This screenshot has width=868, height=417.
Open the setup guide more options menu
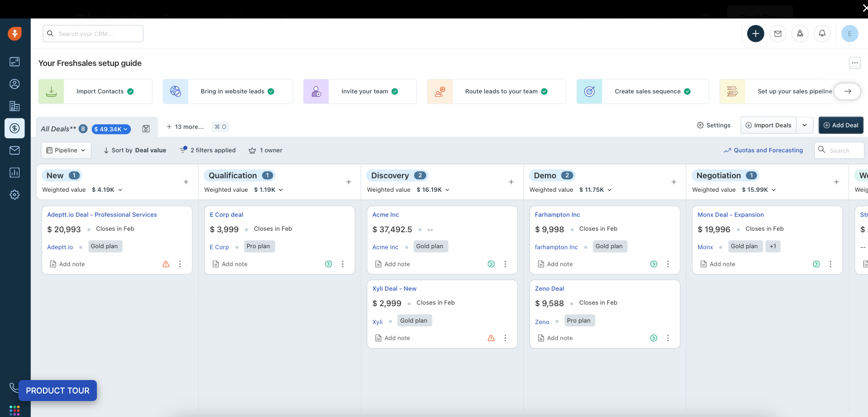click(855, 63)
